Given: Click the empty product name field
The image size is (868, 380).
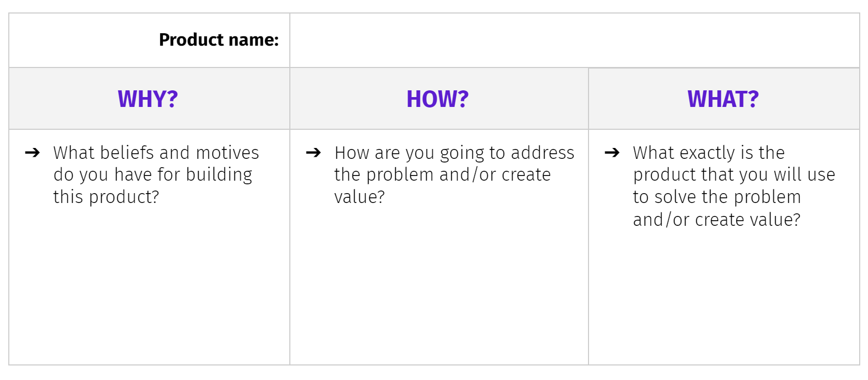Looking at the screenshot, I should [575, 40].
